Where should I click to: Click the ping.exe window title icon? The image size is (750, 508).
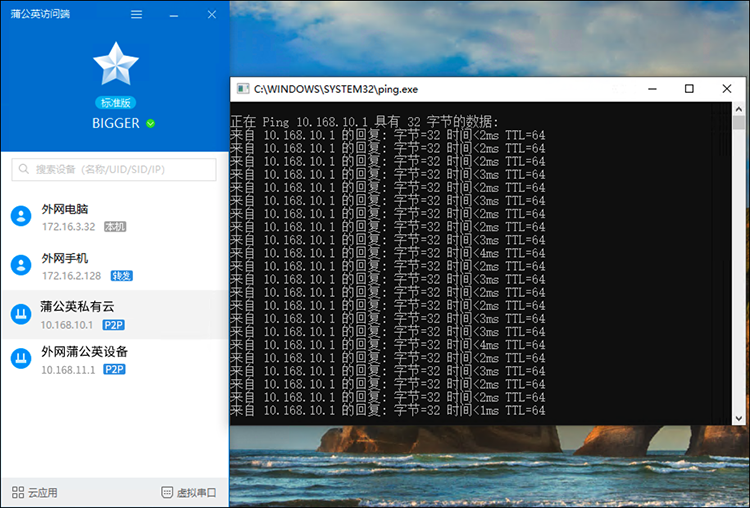coord(243,89)
